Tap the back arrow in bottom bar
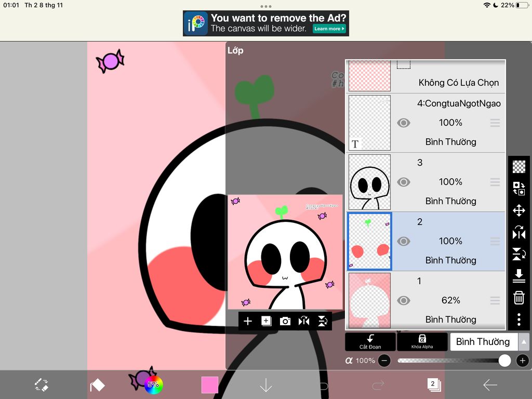The width and height of the screenshot is (532, 399). coord(490,385)
